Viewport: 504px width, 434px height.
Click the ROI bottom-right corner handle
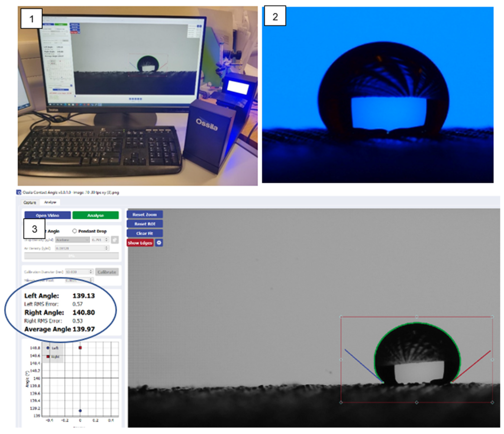pyautogui.click(x=492, y=402)
